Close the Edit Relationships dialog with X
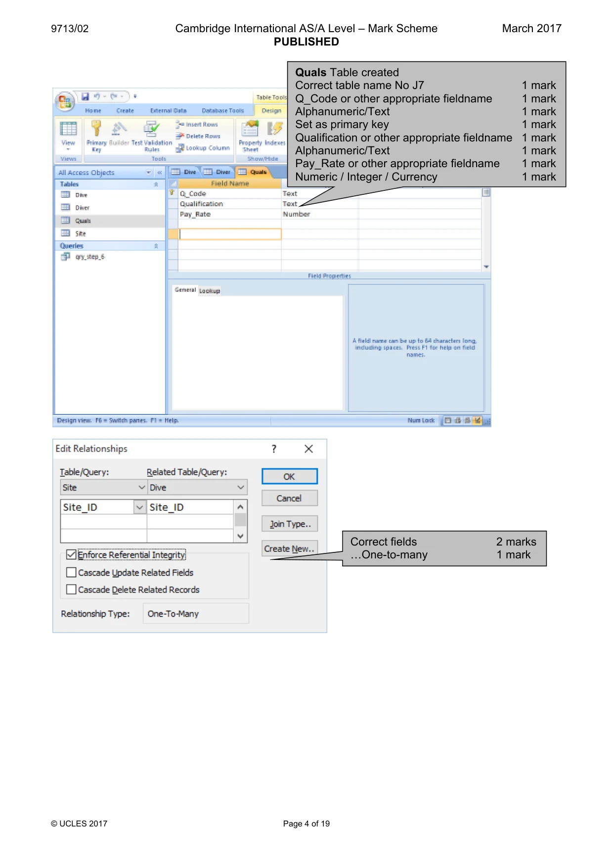Screen dimensions: 613x868 (x=309, y=449)
